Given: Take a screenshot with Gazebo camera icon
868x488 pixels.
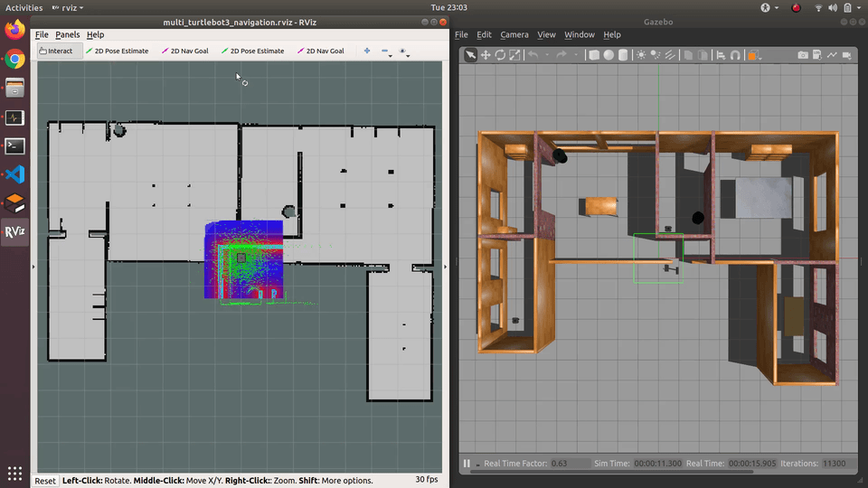Looking at the screenshot, I should coord(803,55).
